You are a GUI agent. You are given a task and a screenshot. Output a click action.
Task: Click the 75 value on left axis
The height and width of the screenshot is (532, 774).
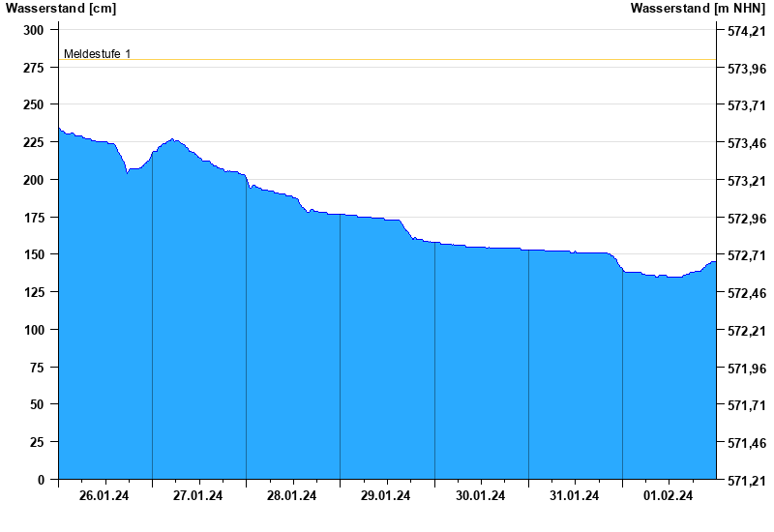(x=37, y=368)
